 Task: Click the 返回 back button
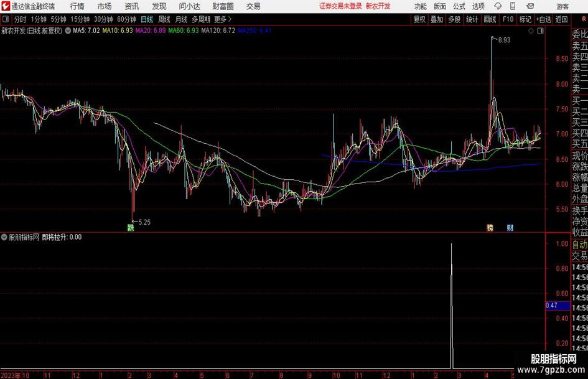tap(561, 19)
